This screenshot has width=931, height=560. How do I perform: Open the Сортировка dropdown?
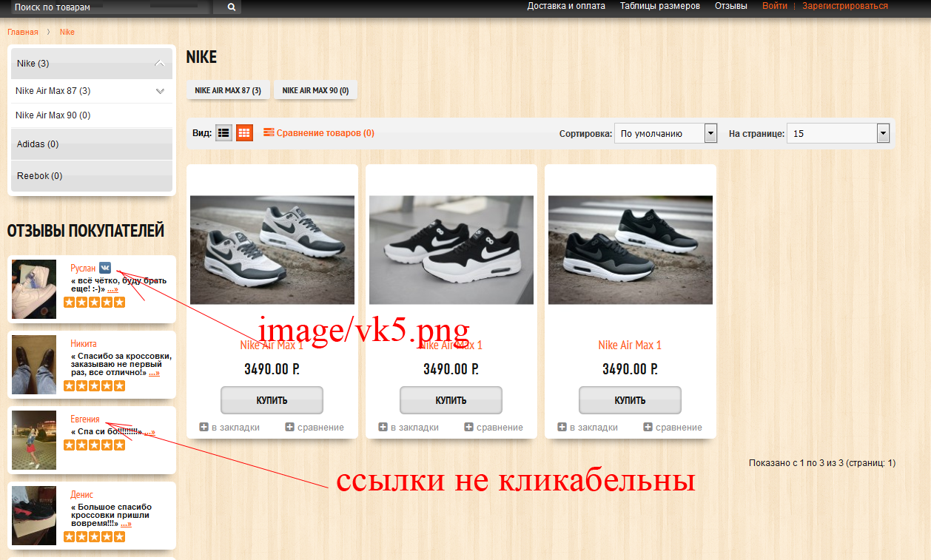click(666, 134)
